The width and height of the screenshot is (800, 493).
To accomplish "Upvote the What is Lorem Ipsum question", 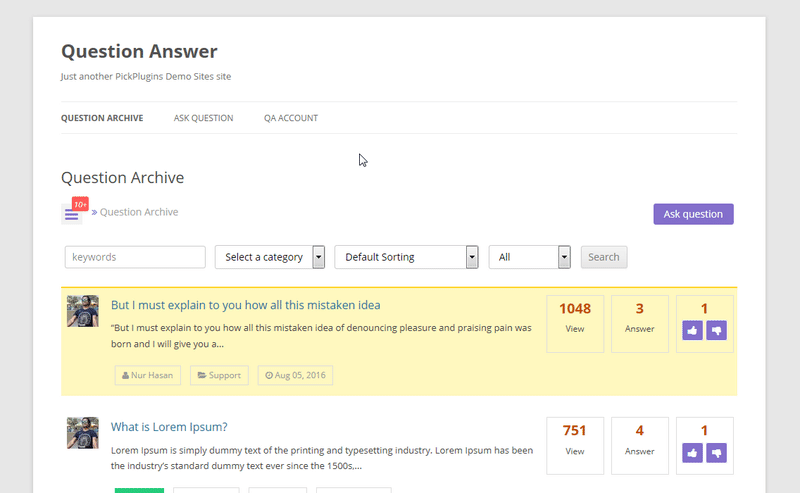I will pyautogui.click(x=692, y=453).
